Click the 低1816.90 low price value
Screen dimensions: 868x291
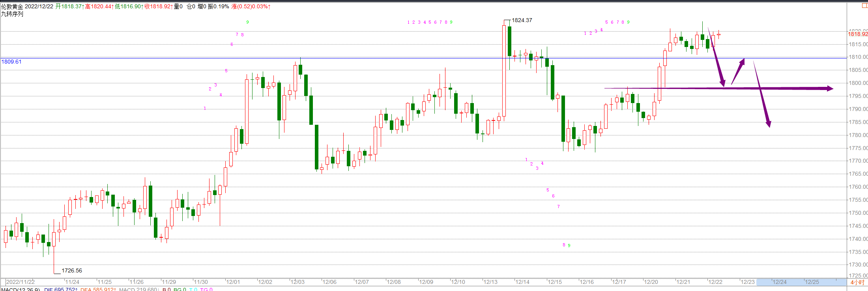coord(129,7)
